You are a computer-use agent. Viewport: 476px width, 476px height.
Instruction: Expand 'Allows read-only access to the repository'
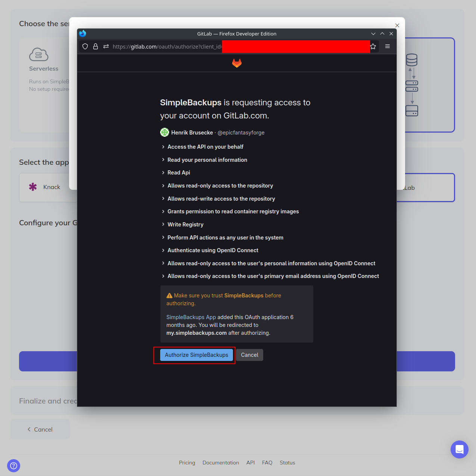[x=217, y=186]
